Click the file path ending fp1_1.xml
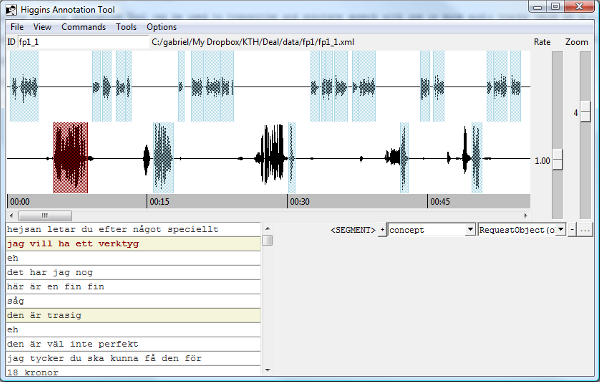Screen dimensions: 600x382 (x=253, y=42)
